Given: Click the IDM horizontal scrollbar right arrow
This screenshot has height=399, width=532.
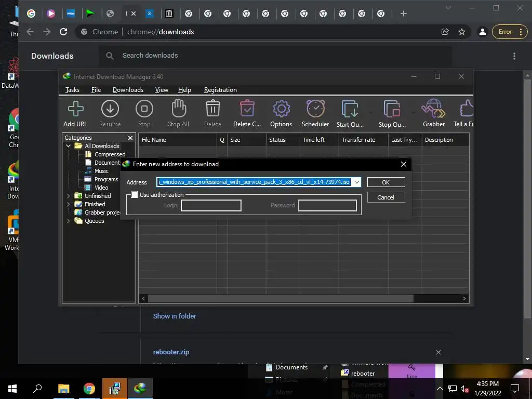Looking at the screenshot, I should click(464, 299).
